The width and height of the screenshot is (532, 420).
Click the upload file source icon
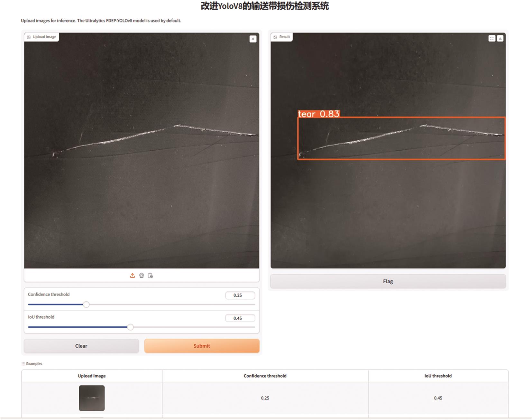tap(132, 275)
